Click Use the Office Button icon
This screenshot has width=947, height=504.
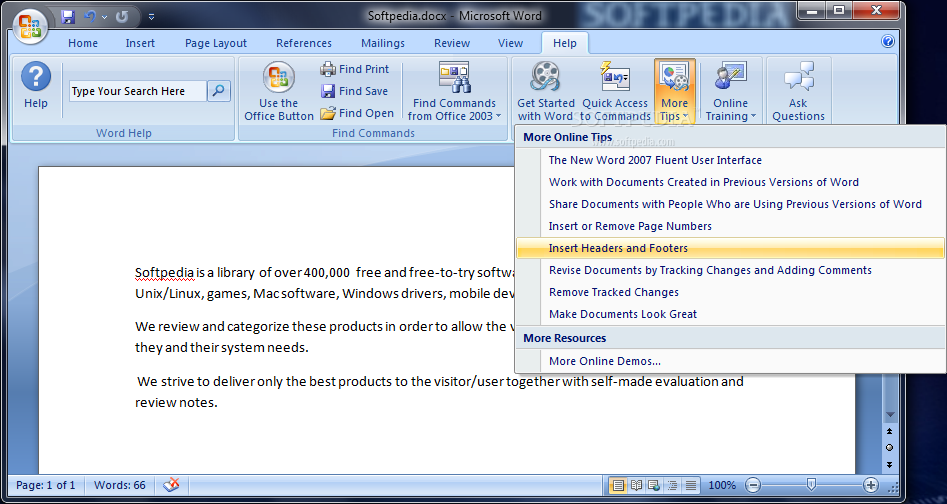279,91
